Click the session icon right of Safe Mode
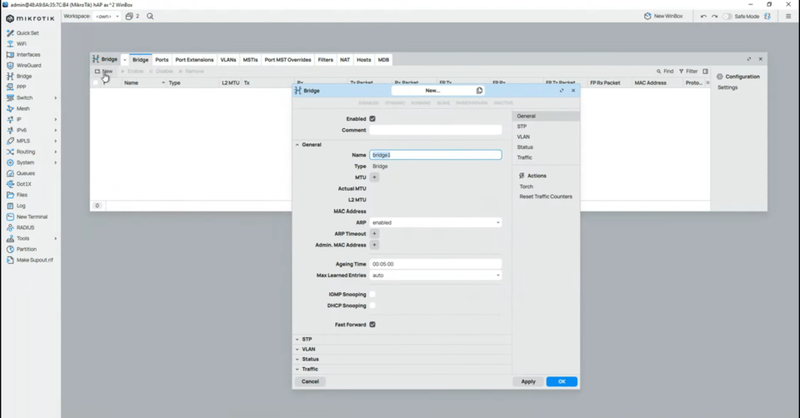Screen dimensions: 800x418 767,16
